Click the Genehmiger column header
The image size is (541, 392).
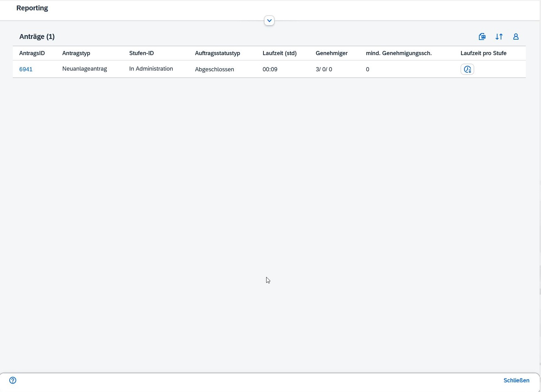(x=331, y=53)
